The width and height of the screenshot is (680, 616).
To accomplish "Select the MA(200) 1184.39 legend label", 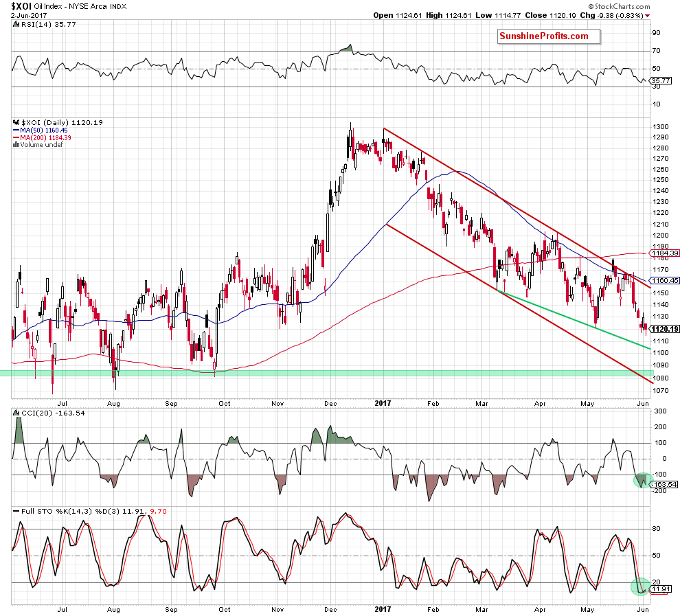I will [x=45, y=138].
